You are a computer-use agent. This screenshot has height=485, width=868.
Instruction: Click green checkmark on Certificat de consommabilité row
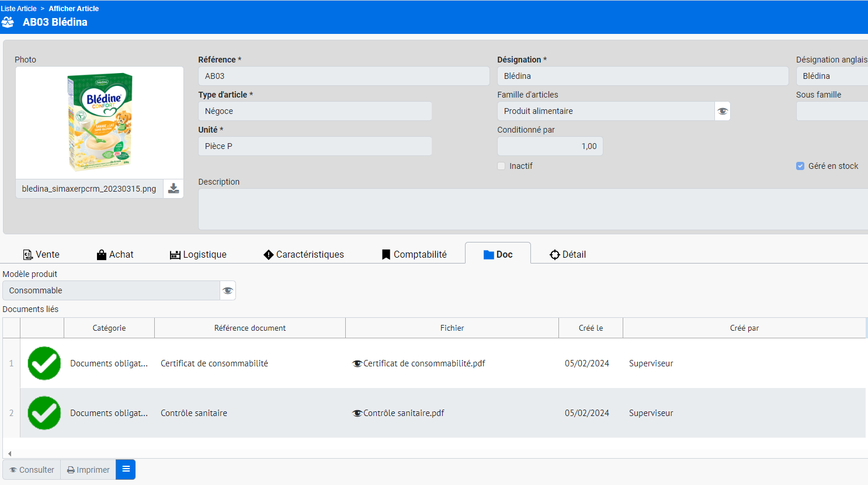point(44,363)
